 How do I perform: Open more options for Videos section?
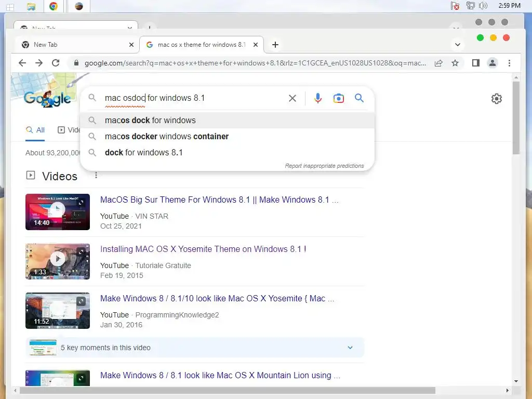click(96, 175)
